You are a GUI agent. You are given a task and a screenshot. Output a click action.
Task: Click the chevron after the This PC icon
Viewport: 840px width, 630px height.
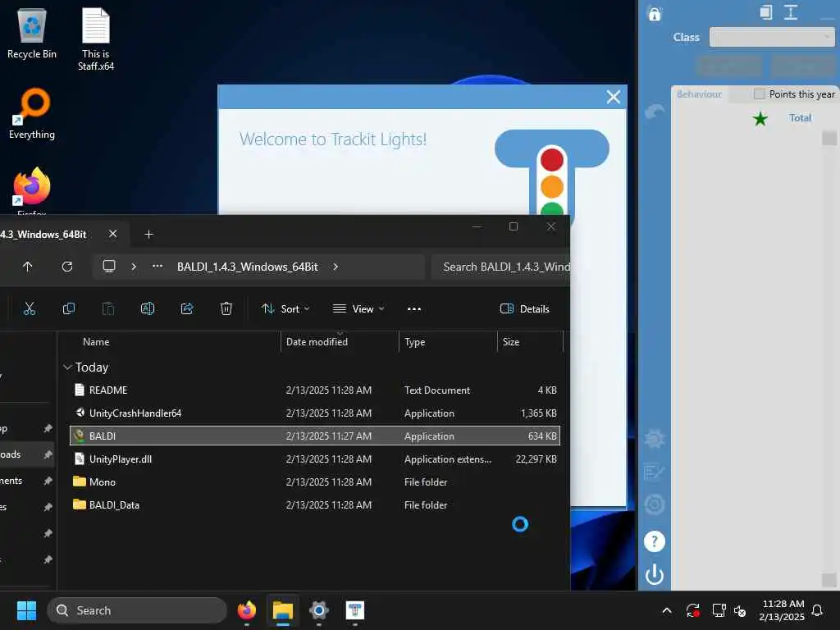click(134, 267)
